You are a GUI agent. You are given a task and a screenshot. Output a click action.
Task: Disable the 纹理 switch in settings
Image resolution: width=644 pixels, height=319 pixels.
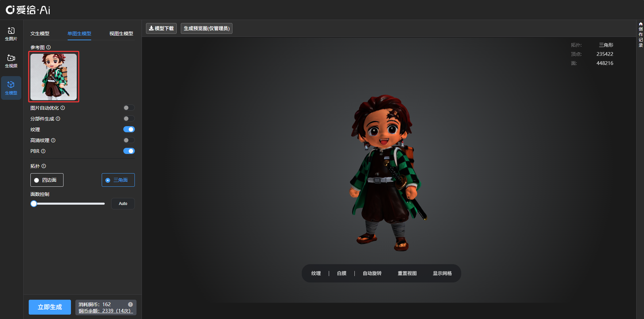click(x=129, y=130)
